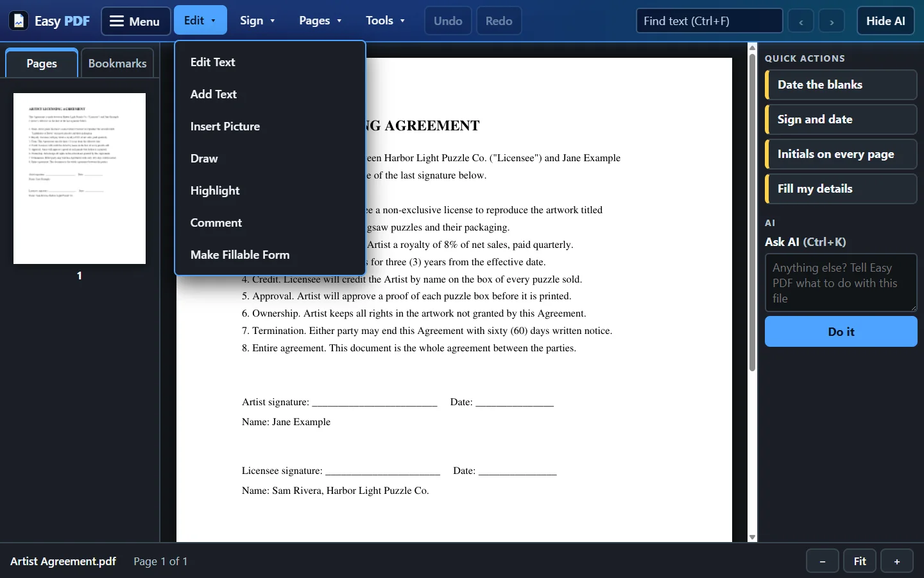This screenshot has width=924, height=578.
Task: Click the Undo button
Action: pyautogui.click(x=448, y=21)
